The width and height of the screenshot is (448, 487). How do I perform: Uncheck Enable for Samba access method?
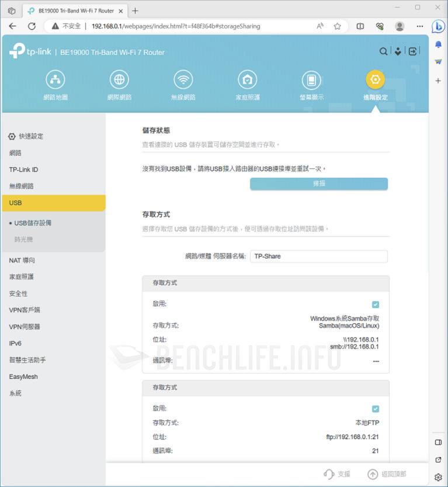click(x=376, y=305)
